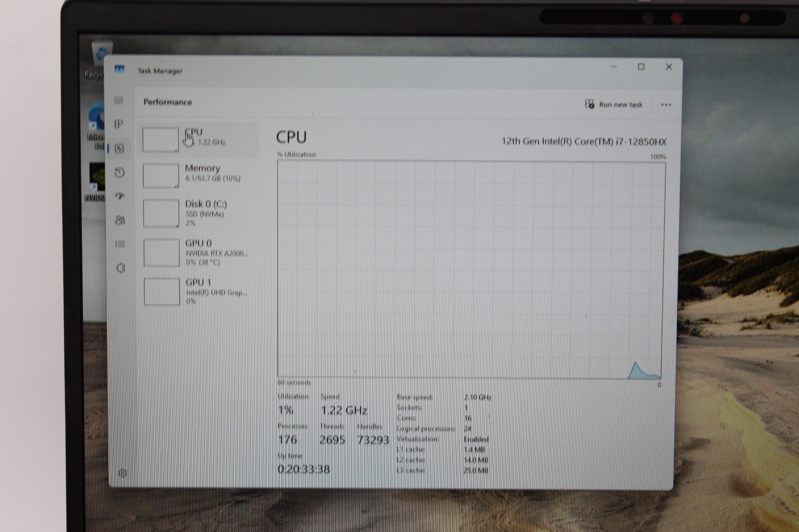This screenshot has width=799, height=532.
Task: Open the hamburger navigation menu
Action: [118, 100]
